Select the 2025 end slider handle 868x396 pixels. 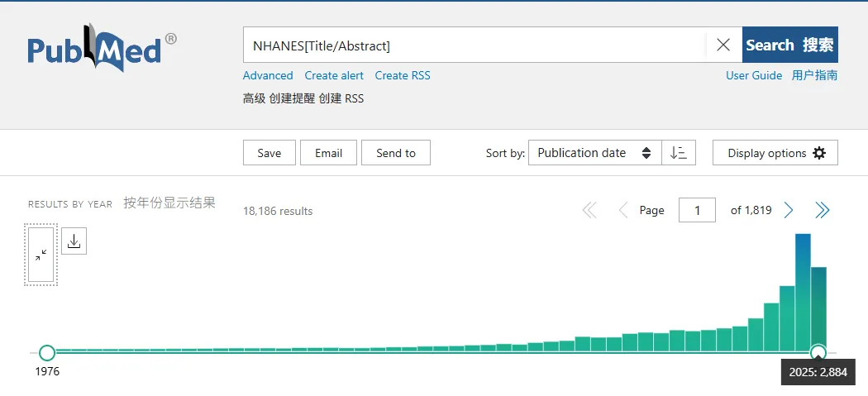818,352
